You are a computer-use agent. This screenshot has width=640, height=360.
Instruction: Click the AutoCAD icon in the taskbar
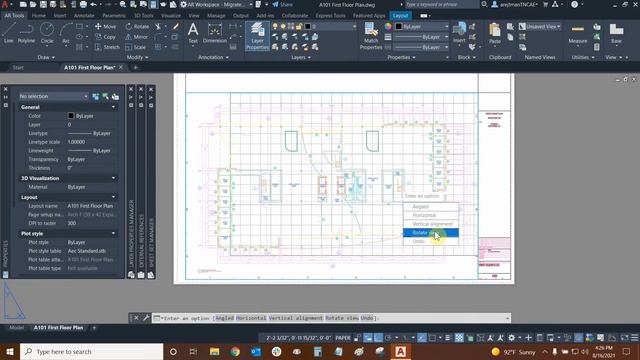400,351
